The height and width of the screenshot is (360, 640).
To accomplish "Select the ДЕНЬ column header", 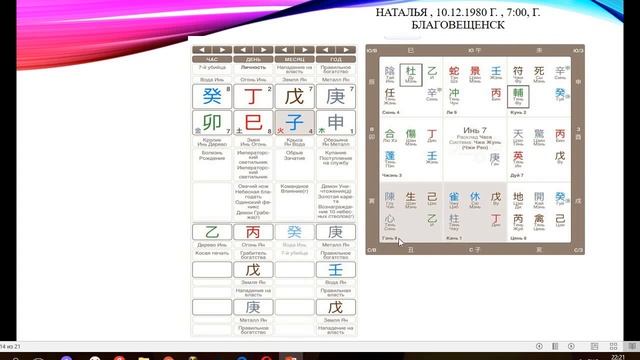I will (x=253, y=59).
